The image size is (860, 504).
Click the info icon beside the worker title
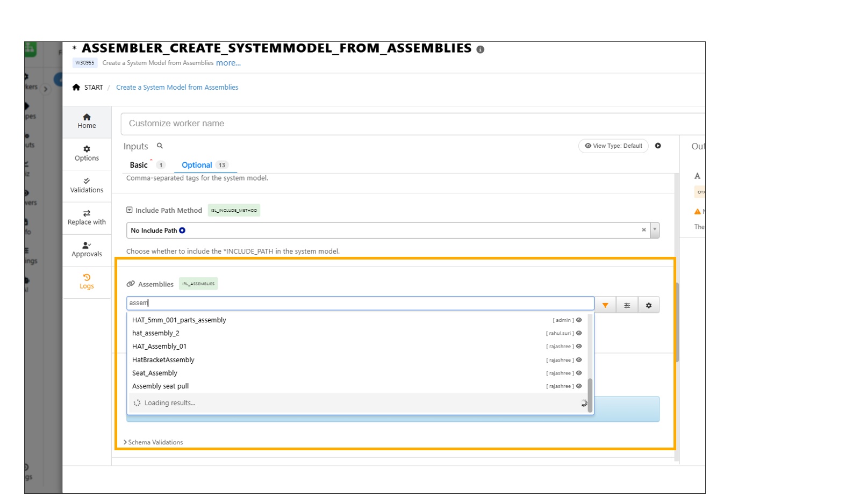[x=481, y=49]
